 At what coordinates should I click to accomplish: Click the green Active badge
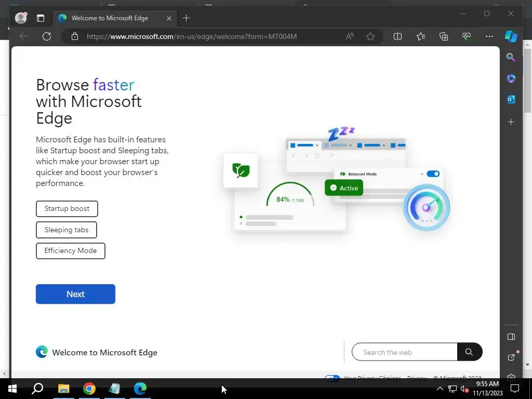coord(344,188)
